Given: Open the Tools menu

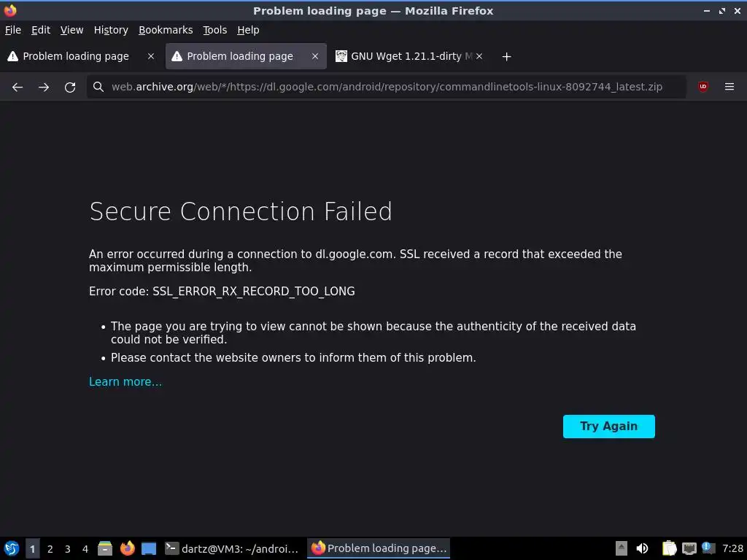Looking at the screenshot, I should click(x=214, y=30).
